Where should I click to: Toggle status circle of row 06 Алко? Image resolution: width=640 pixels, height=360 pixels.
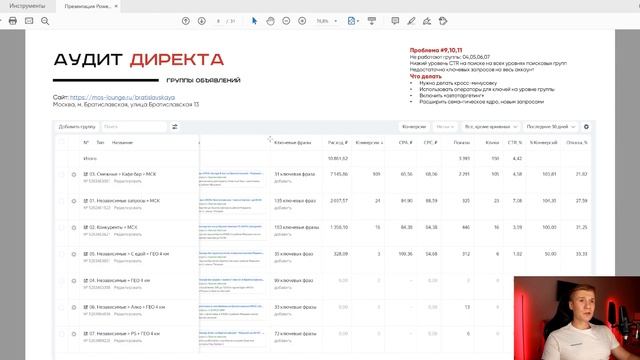coord(74,307)
